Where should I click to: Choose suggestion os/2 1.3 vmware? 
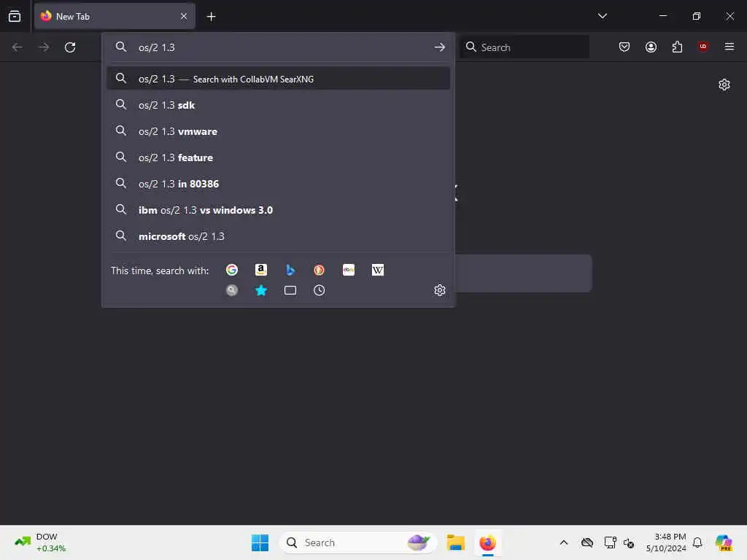coord(278,131)
